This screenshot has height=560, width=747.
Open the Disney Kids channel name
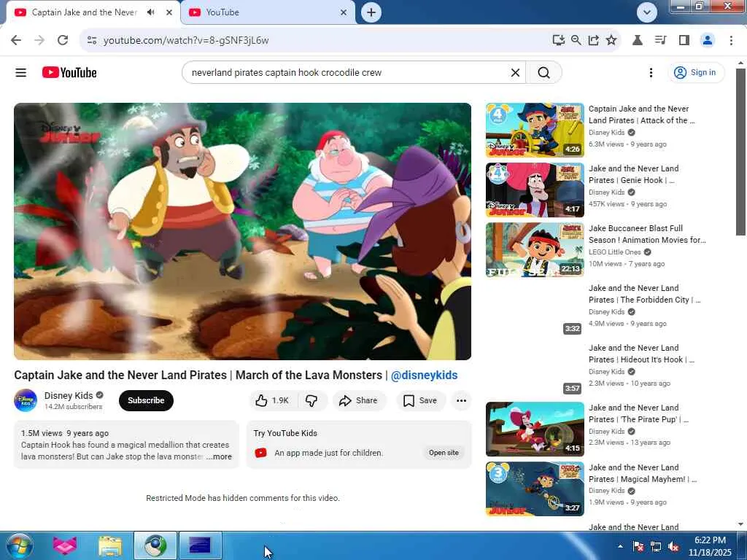point(69,395)
